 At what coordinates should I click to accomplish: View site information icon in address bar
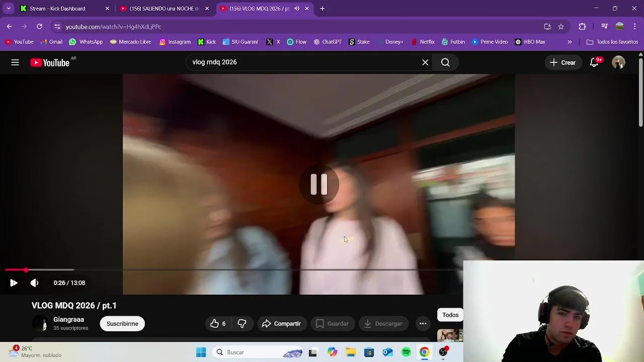coord(57,27)
